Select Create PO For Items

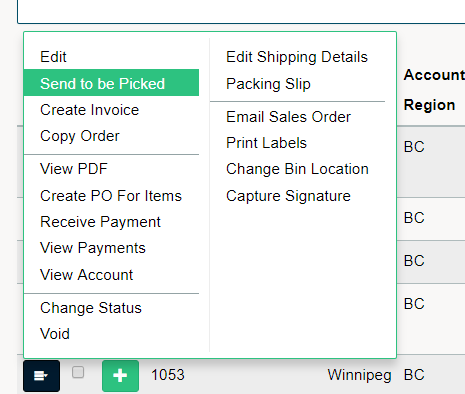pyautogui.click(x=111, y=196)
